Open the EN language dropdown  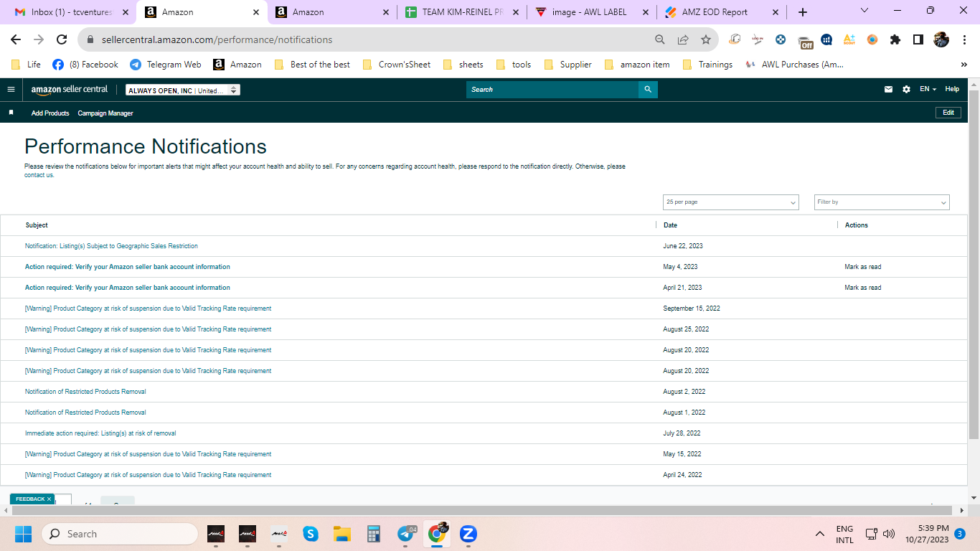[928, 90]
